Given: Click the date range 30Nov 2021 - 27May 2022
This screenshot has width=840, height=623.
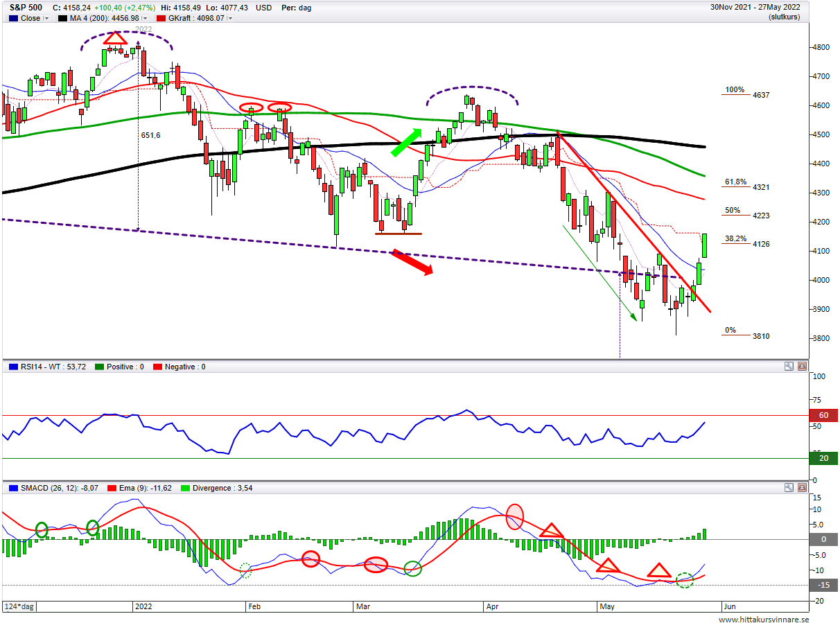Looking at the screenshot, I should click(x=755, y=8).
